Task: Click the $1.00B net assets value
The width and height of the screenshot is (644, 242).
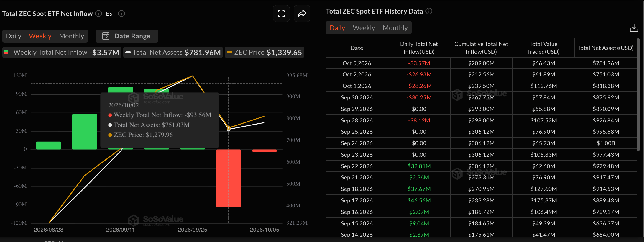Action: pyautogui.click(x=606, y=143)
